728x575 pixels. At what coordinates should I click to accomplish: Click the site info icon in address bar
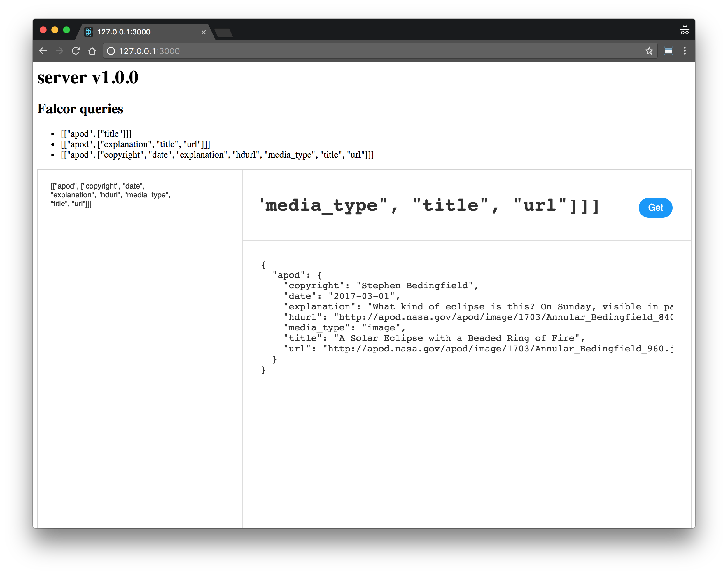(x=111, y=51)
